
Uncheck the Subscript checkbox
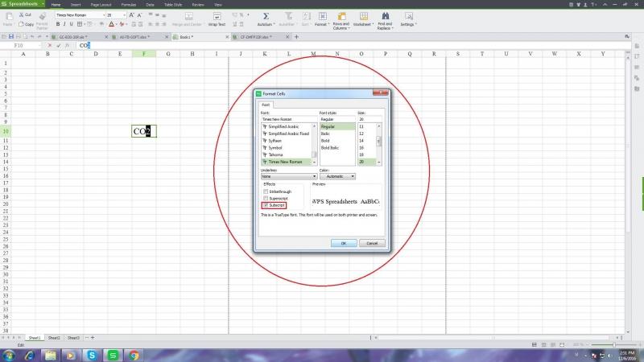266,205
